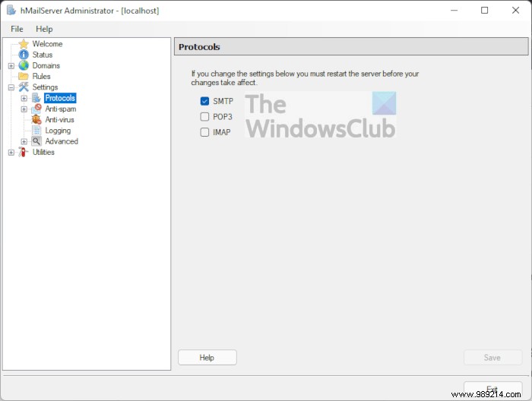Select Domains in the tree

click(46, 65)
